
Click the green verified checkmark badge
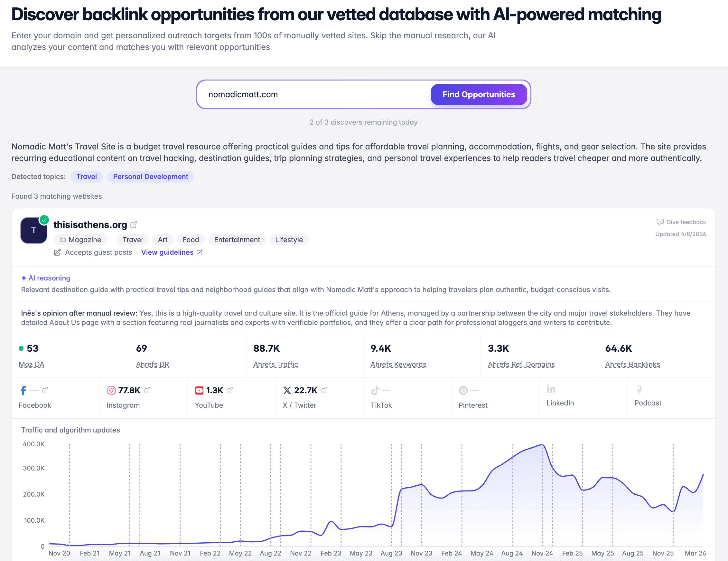click(x=44, y=220)
